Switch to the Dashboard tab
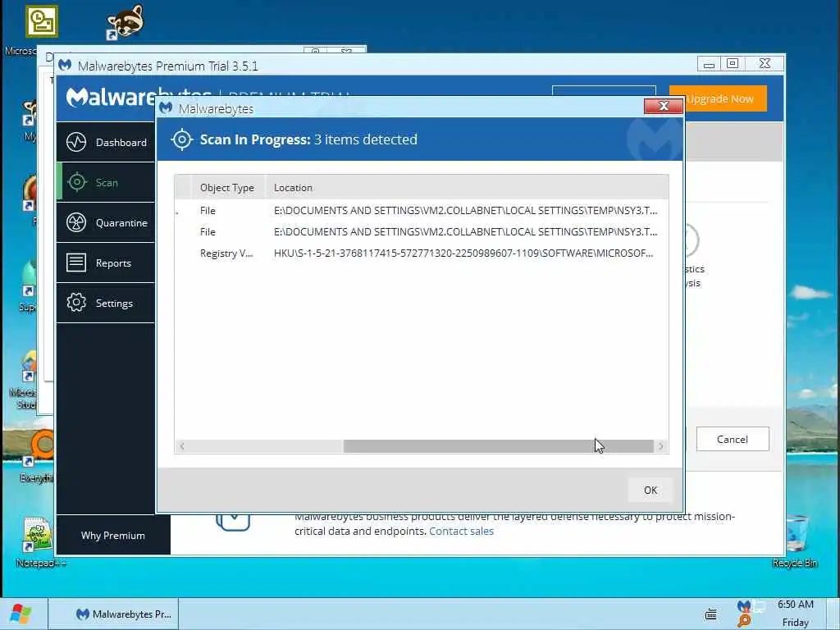 106,142
